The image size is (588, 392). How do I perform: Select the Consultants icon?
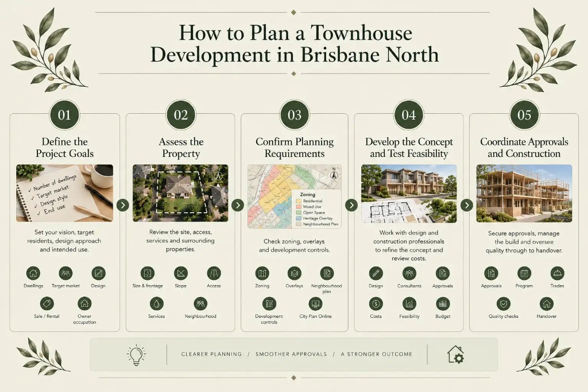point(409,274)
